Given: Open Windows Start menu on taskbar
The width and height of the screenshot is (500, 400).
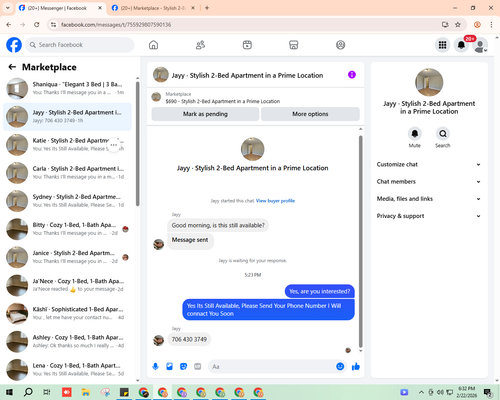Looking at the screenshot, I should (9, 392).
